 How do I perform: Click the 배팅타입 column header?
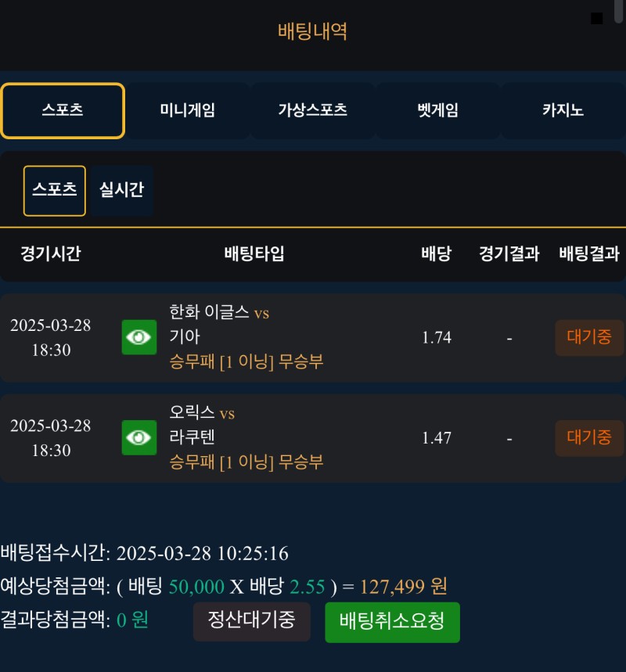(254, 253)
